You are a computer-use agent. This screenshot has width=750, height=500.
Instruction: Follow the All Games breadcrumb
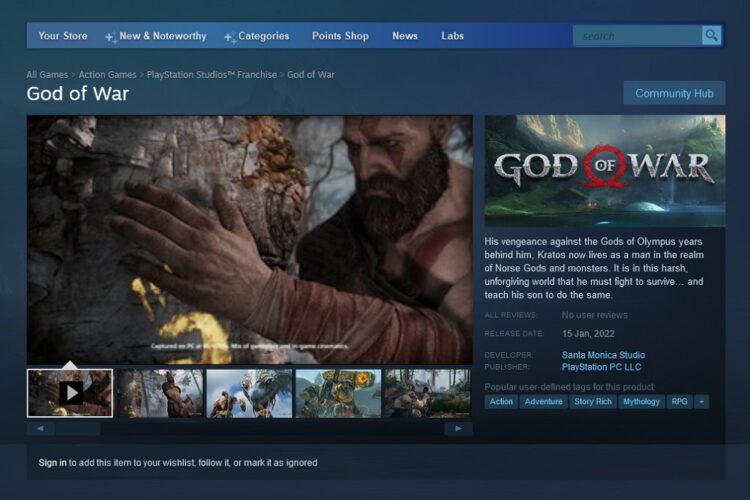pos(47,75)
